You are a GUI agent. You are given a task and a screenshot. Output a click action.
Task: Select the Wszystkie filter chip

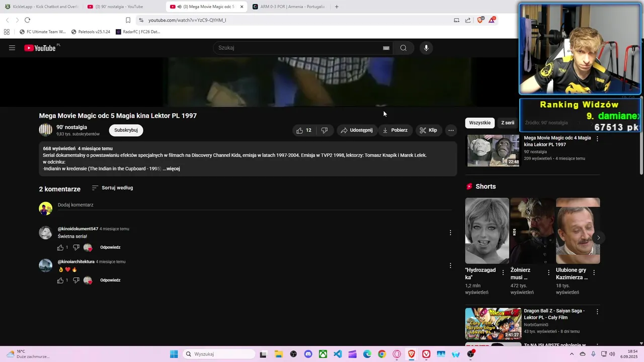point(479,123)
